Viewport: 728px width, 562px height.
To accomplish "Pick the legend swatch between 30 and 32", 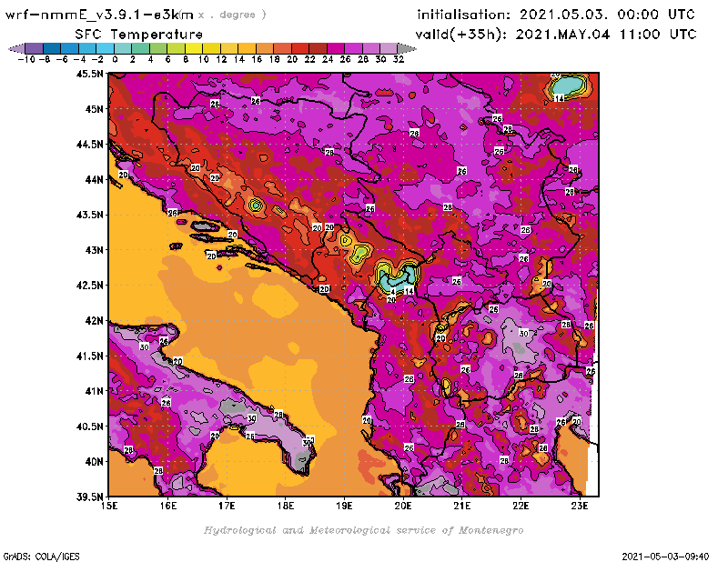I will [389, 48].
